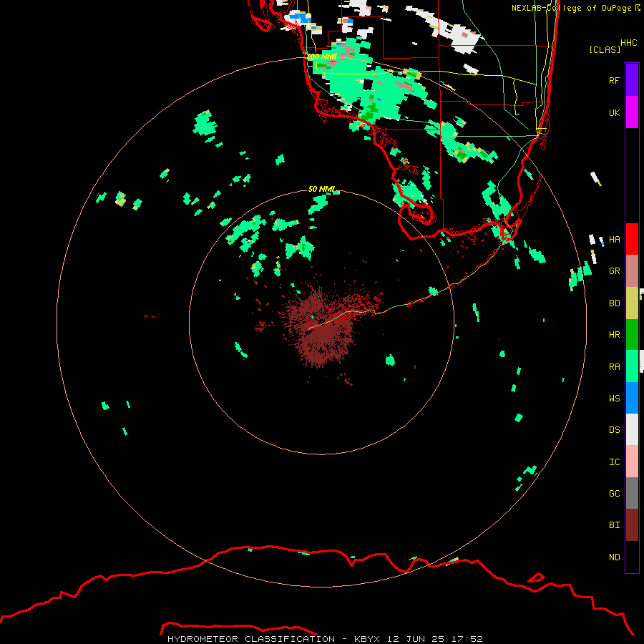The image size is (644, 644).
Task: Click the IC legend label
Action: pos(614,462)
